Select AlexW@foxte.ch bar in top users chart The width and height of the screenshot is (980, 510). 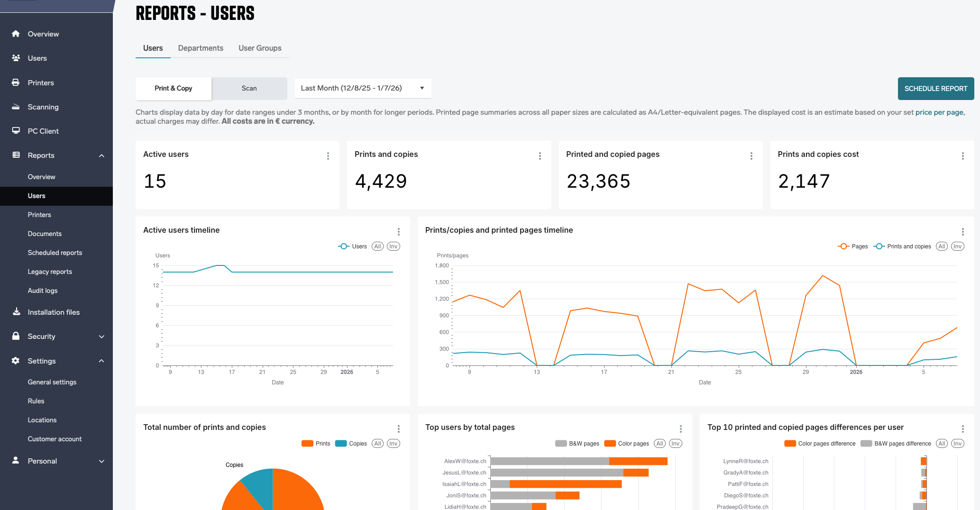point(578,461)
